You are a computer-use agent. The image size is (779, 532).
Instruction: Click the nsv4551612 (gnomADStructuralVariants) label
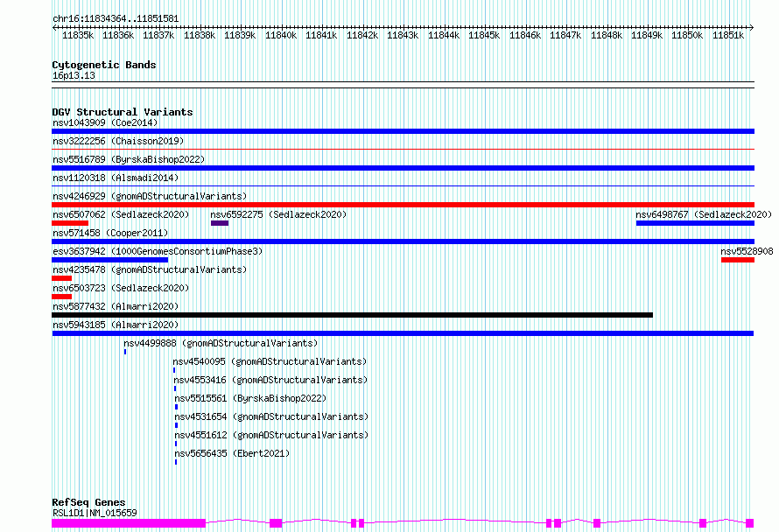point(271,435)
